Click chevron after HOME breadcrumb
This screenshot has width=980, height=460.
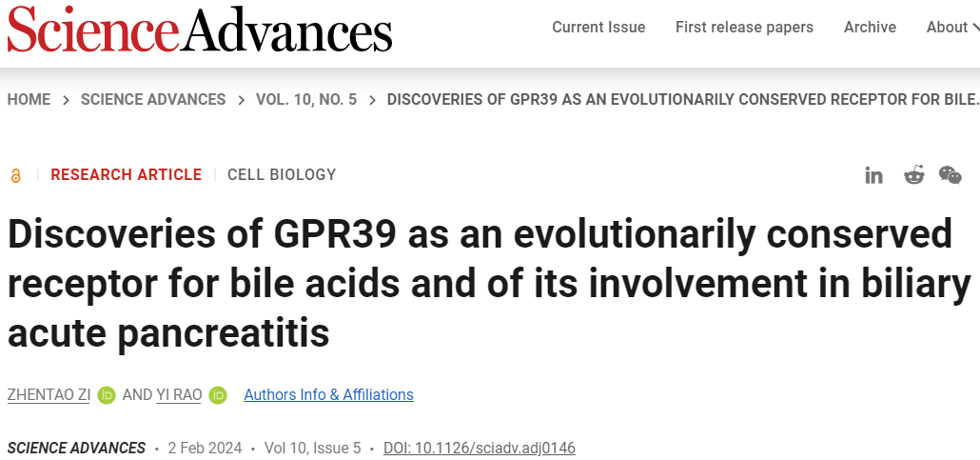pyautogui.click(x=66, y=100)
